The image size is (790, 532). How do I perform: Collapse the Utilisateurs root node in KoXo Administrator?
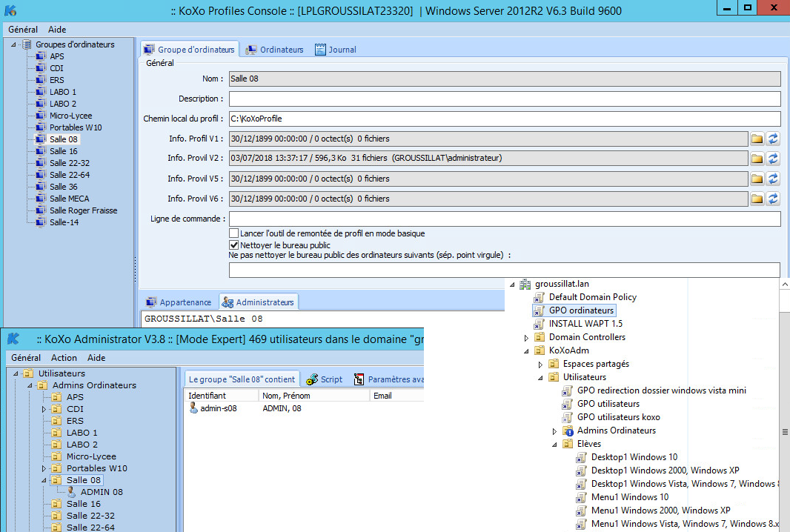click(x=16, y=373)
